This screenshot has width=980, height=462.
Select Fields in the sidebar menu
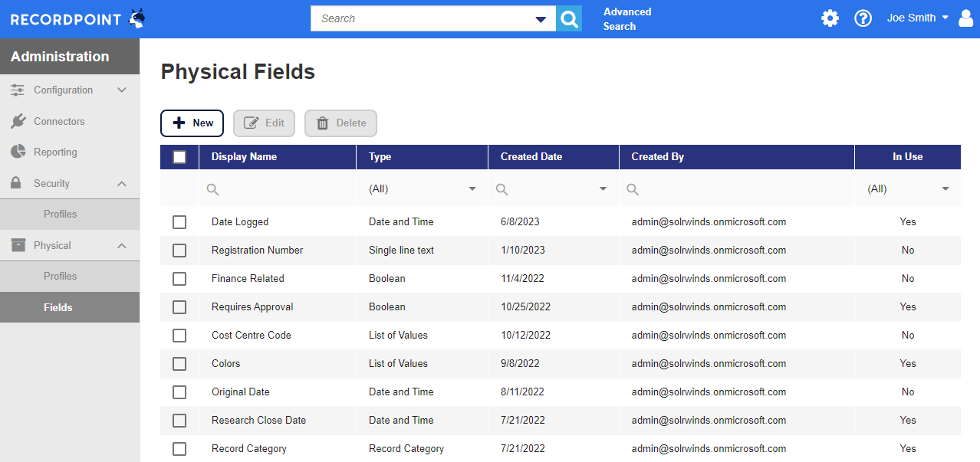click(58, 308)
